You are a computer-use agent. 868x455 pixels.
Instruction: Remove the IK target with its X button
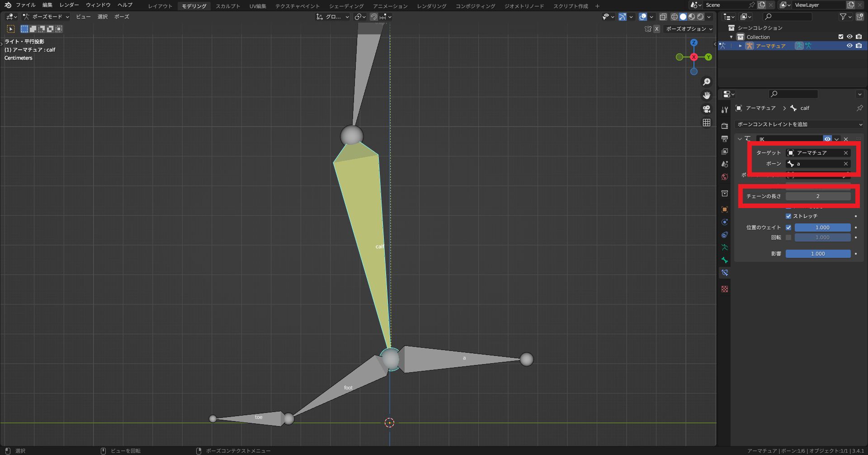(845, 152)
